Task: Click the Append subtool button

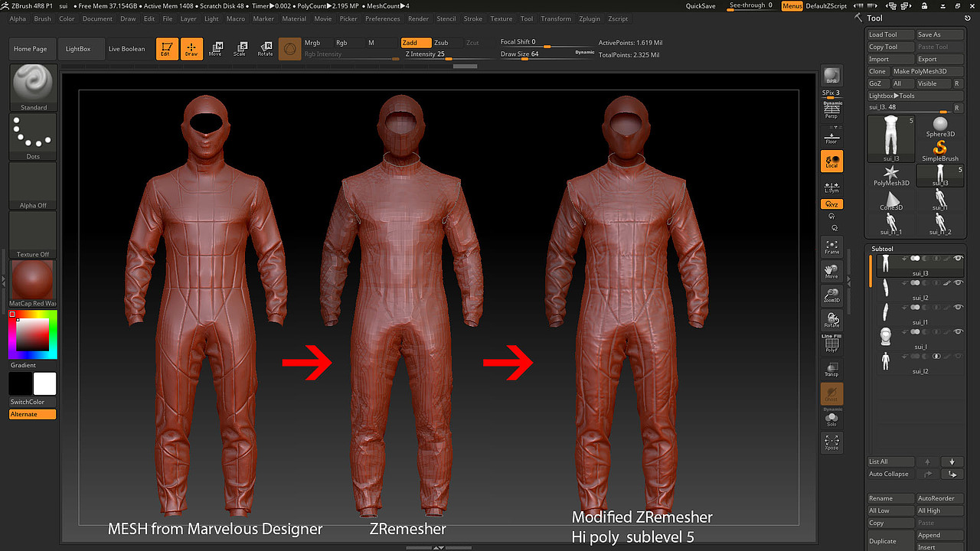Action: pos(940,535)
